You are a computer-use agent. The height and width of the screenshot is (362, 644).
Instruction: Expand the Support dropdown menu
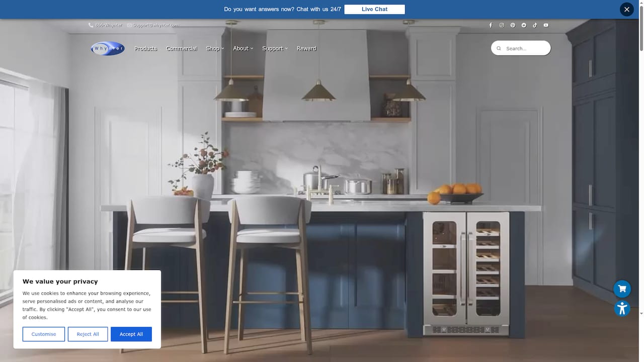275,48
